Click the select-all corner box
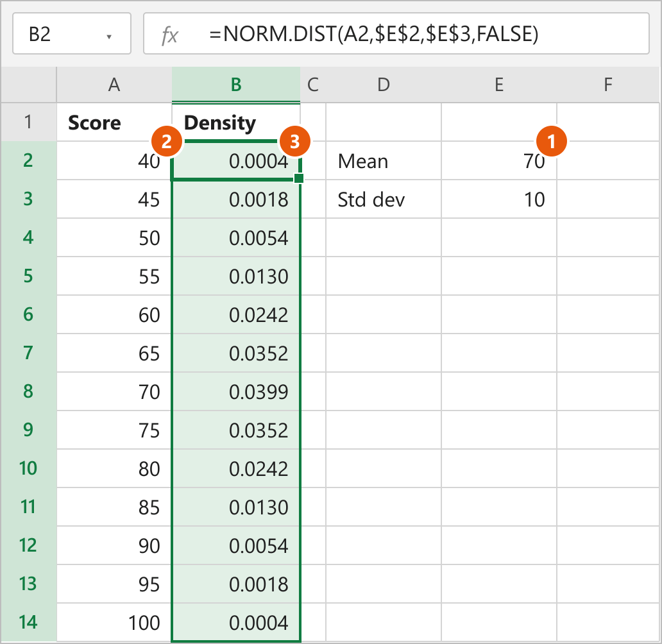The height and width of the screenshot is (644, 662). 29,85
